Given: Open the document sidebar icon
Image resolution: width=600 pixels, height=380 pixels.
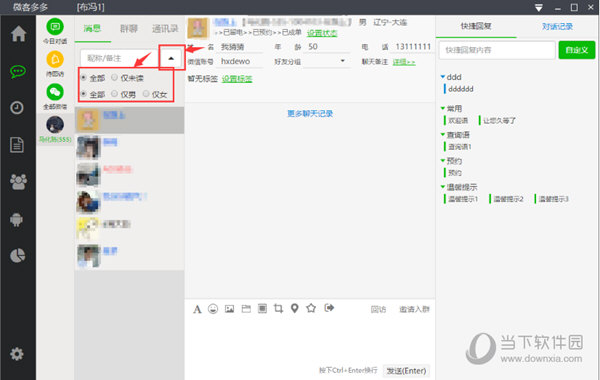Looking at the screenshot, I should coord(17,145).
